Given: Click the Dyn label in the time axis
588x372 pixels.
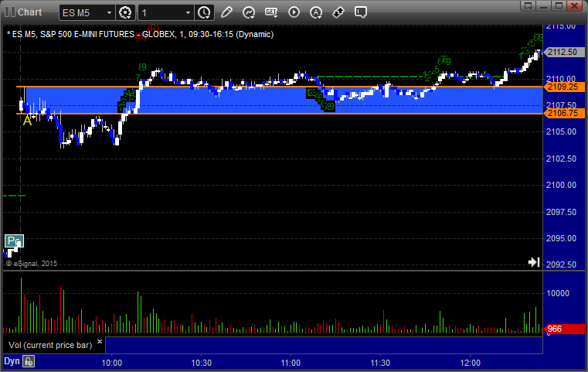Looking at the screenshot, I should pyautogui.click(x=12, y=361).
